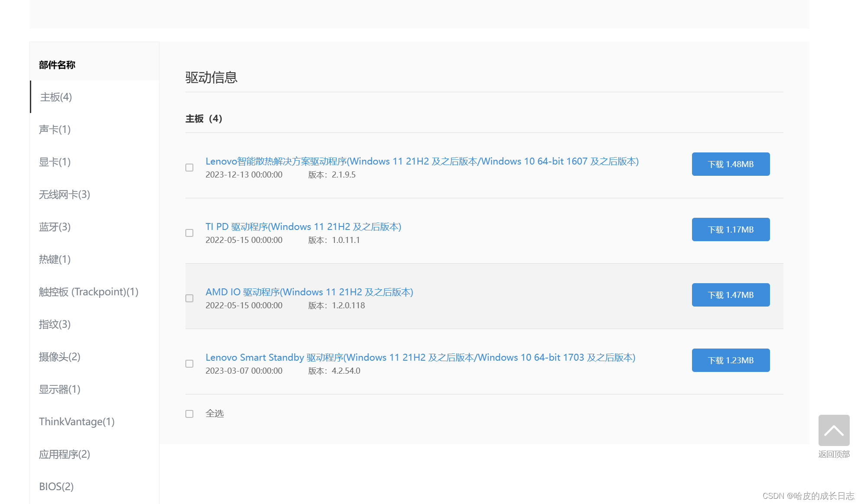Tick the TI PD driver checkbox
861x504 pixels.
point(189,233)
